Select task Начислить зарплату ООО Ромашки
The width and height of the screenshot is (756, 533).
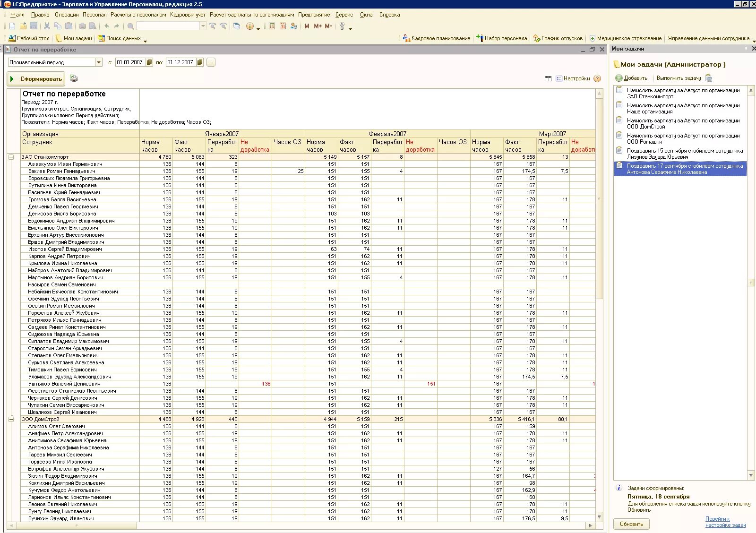(680, 138)
